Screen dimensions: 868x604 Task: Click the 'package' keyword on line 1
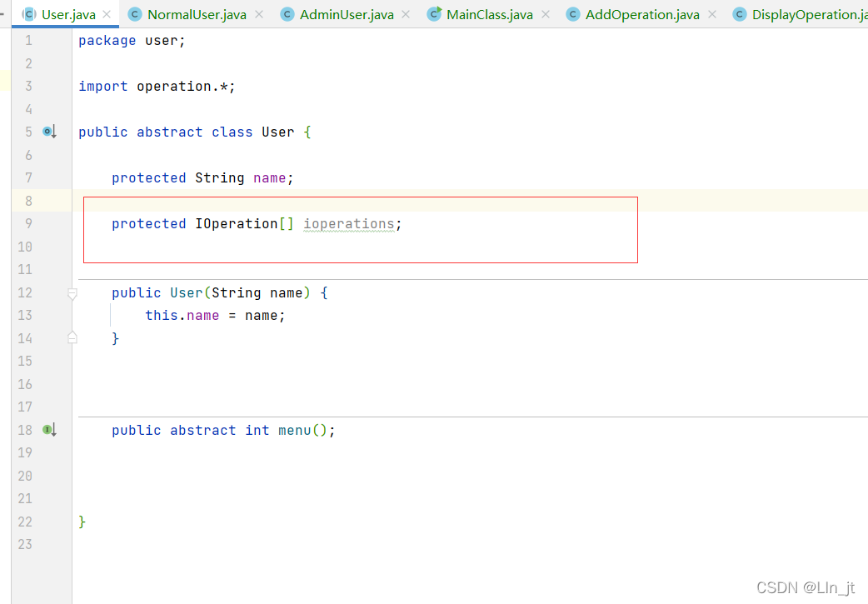(x=107, y=41)
